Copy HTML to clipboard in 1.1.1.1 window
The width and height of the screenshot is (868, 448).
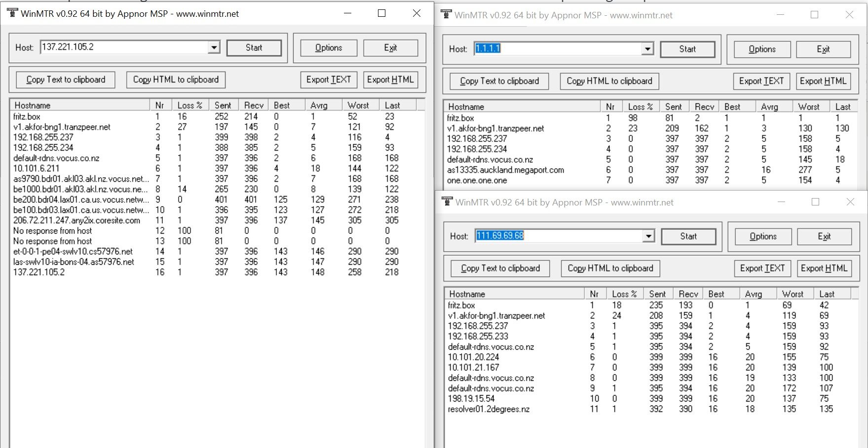coord(609,81)
